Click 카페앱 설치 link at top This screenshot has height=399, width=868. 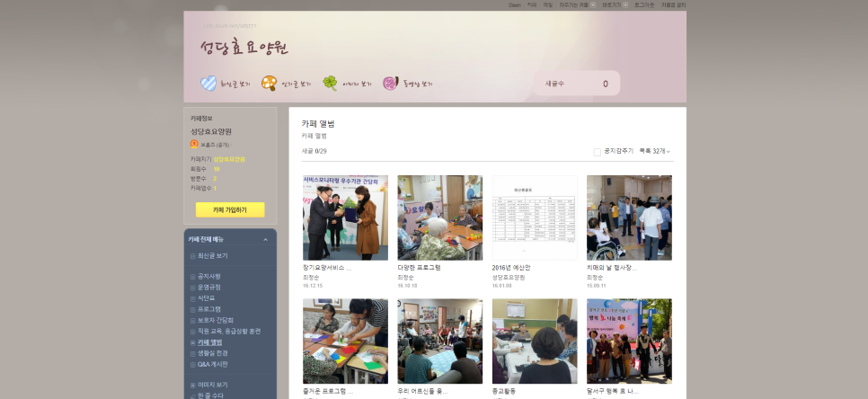[x=673, y=5]
